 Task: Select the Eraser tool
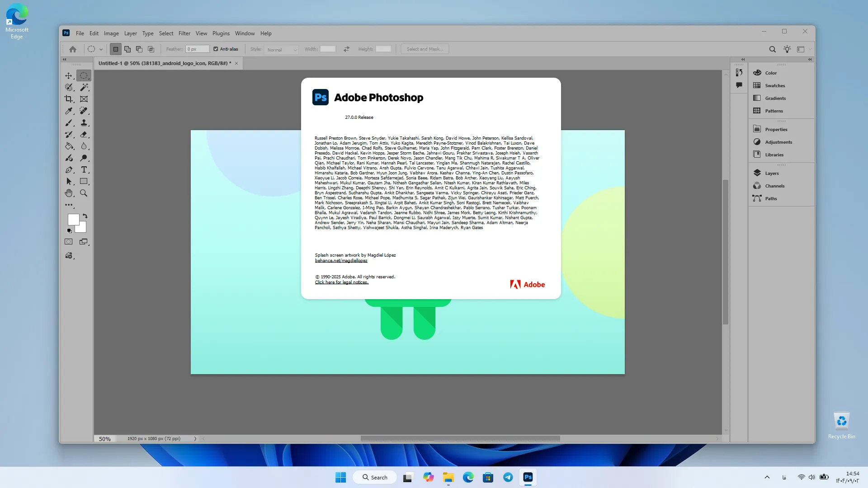pyautogui.click(x=84, y=134)
